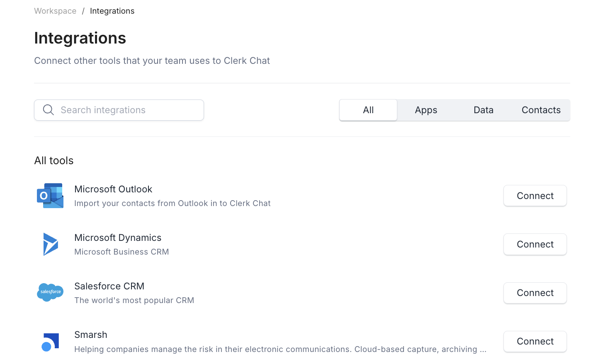598x364 pixels.
Task: Select the Data filter tab
Action: click(484, 110)
